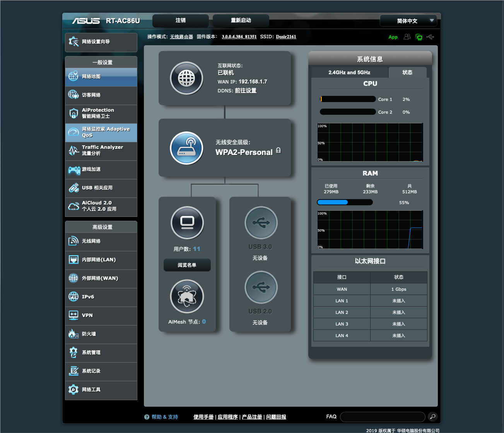Click the DDNS 前往设置 link
The width and height of the screenshot is (504, 433).
(x=246, y=90)
